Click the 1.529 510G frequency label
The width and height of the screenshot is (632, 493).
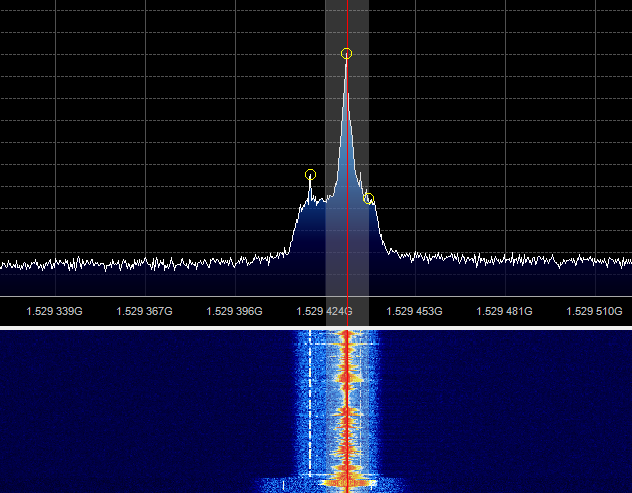pos(595,311)
